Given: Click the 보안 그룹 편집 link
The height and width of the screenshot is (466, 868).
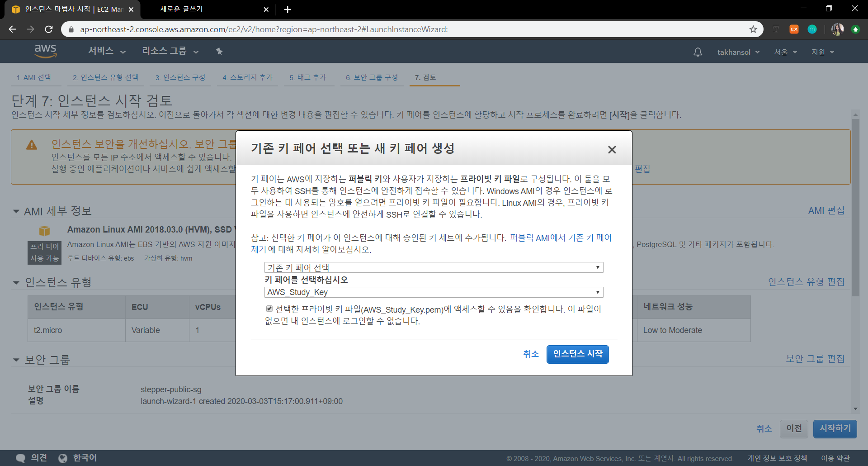Looking at the screenshot, I should click(815, 359).
